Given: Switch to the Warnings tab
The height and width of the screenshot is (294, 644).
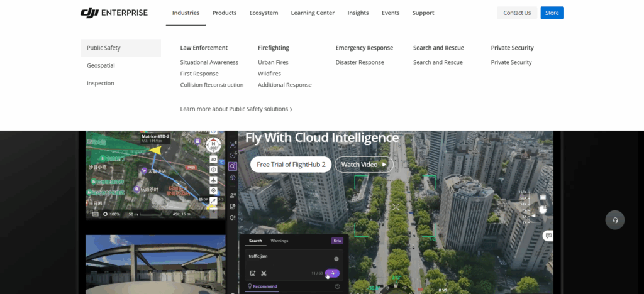Looking at the screenshot, I should [x=279, y=241].
